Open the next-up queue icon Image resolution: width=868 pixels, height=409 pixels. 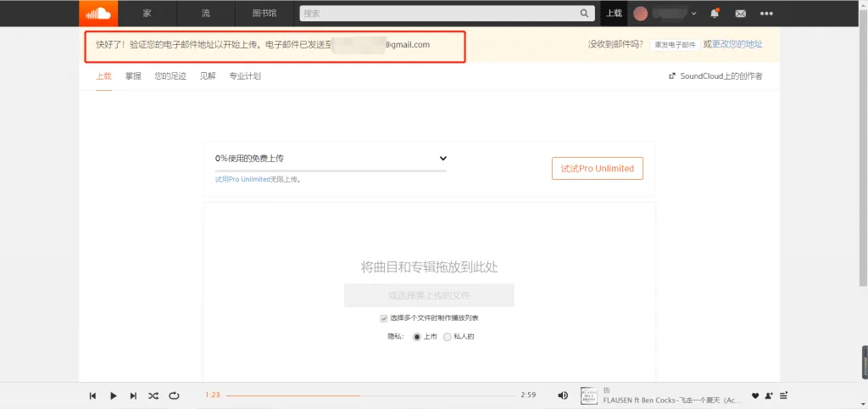point(783,395)
